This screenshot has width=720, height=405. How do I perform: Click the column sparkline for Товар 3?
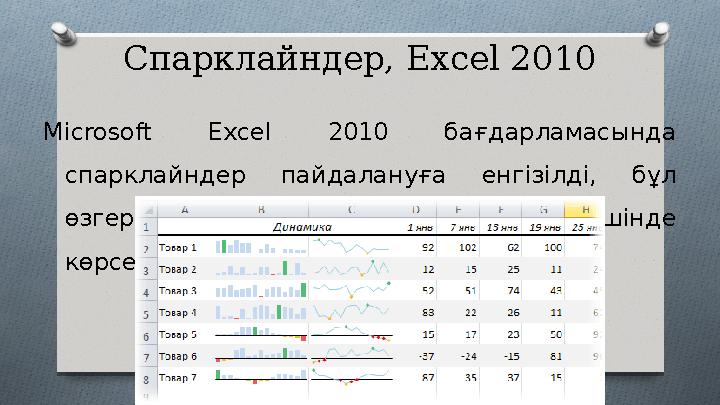pyautogui.click(x=261, y=290)
